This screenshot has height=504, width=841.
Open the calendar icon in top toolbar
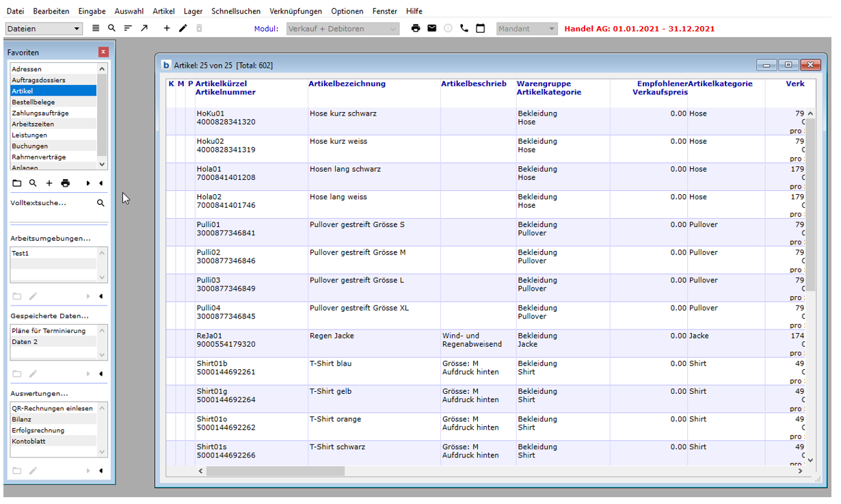click(x=481, y=28)
